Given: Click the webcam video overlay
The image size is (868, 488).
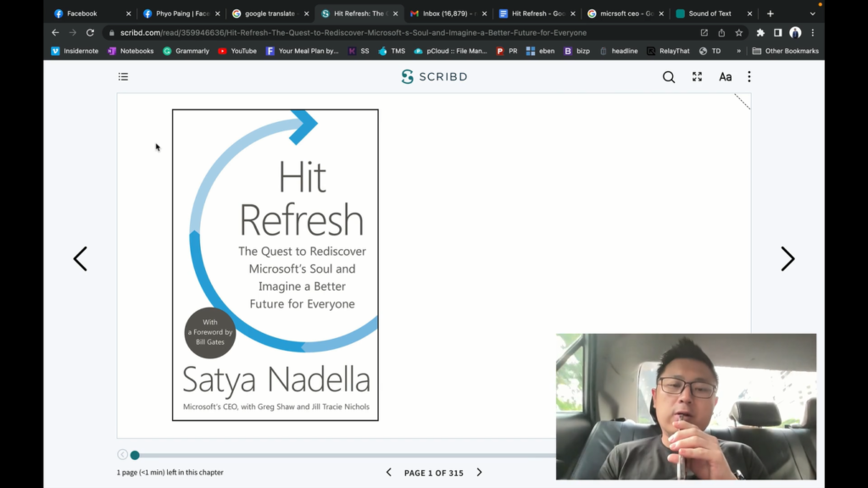Looking at the screenshot, I should point(686,407).
